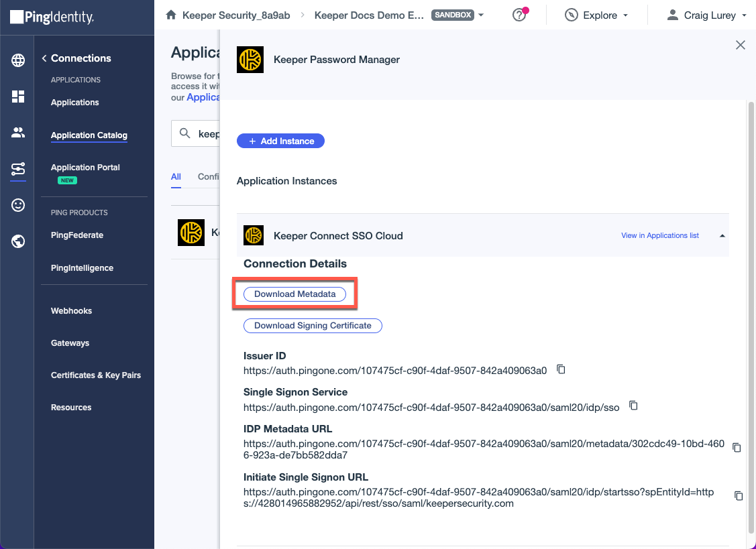The height and width of the screenshot is (549, 756).
Task: Click the globe environment icon in sidebar
Action: click(18, 60)
